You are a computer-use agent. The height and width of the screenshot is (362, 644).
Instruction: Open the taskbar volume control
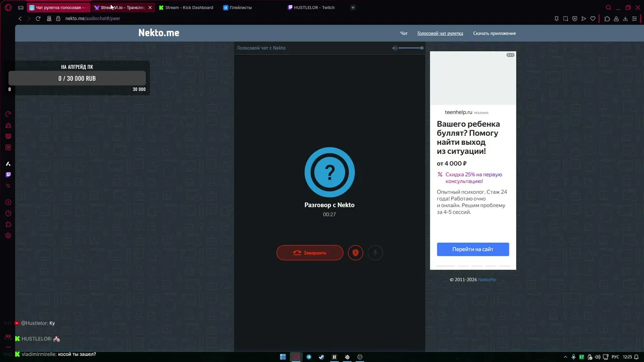598,357
